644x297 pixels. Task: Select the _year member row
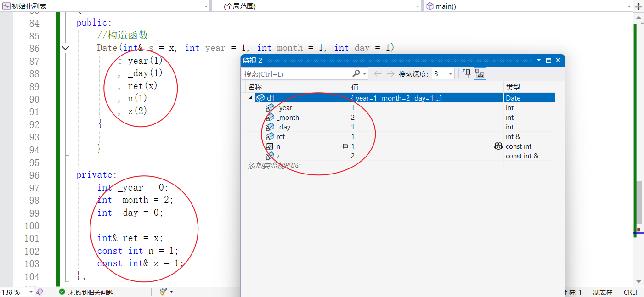(398, 108)
